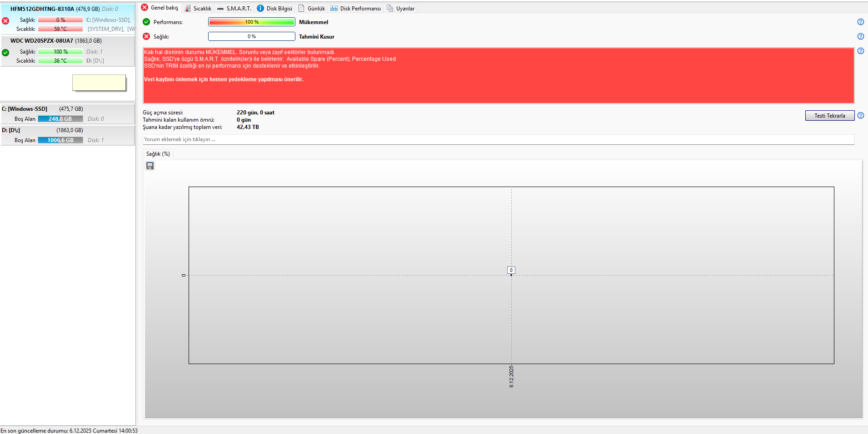This screenshot has height=434, width=868.
Task: Switch to the Sıcaklık tab
Action: [x=198, y=8]
